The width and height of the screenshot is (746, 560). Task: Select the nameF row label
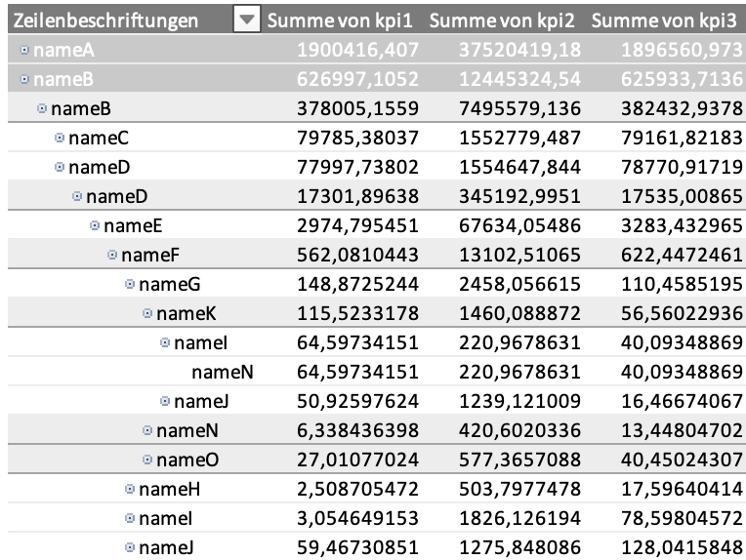[x=150, y=256]
